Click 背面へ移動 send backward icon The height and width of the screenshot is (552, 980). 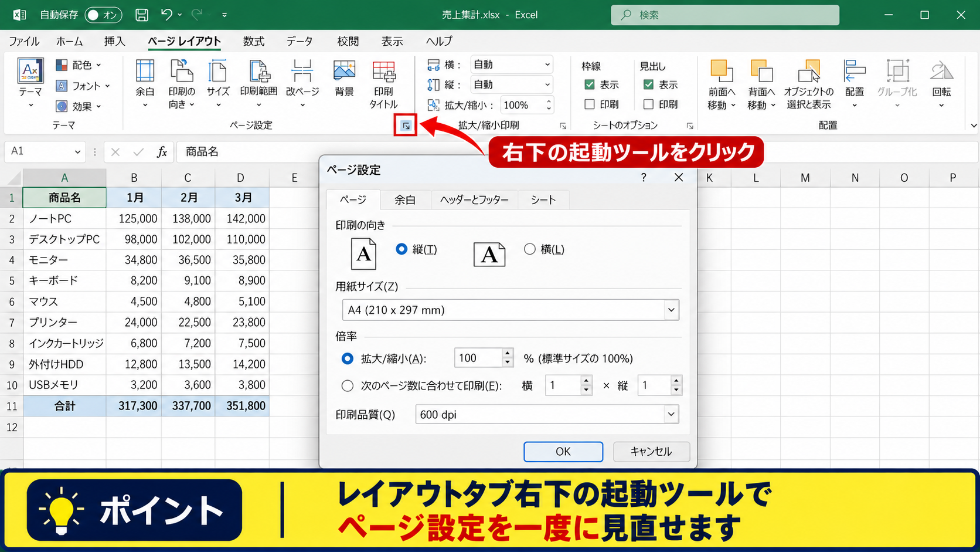(x=761, y=70)
